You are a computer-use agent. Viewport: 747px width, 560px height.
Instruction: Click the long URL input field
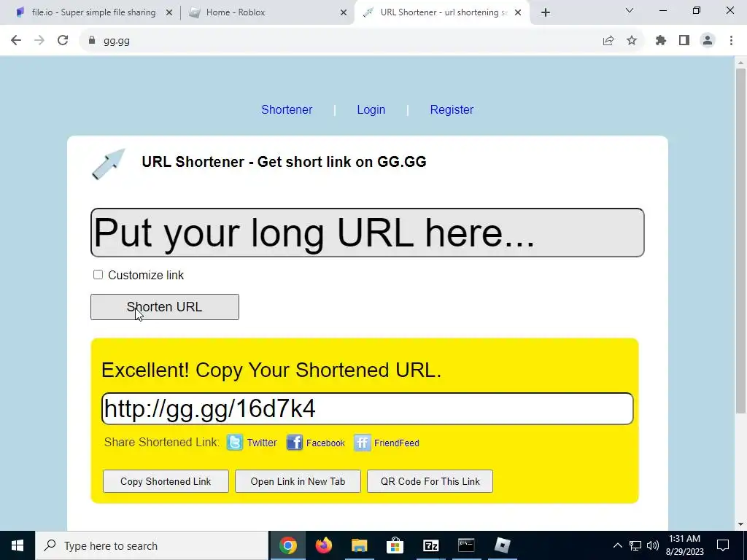pyautogui.click(x=368, y=233)
